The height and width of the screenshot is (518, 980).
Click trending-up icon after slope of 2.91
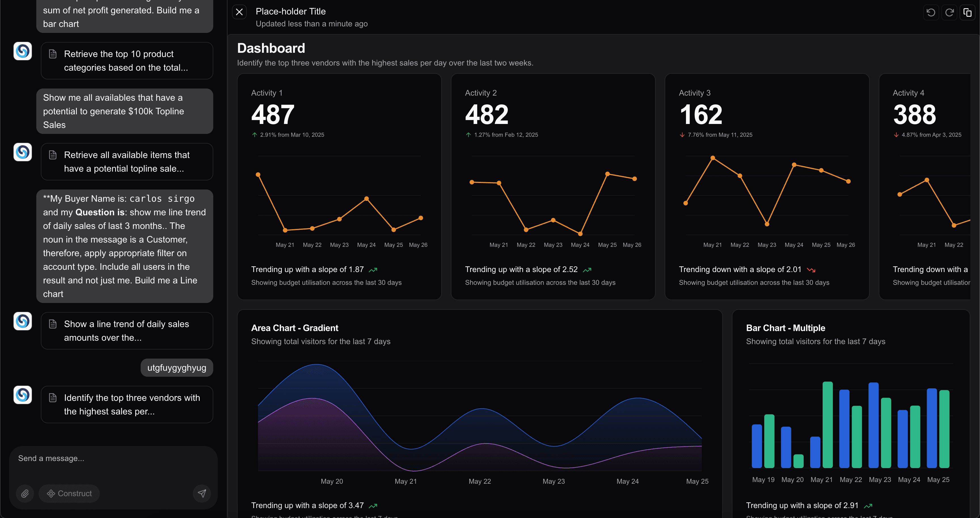click(868, 506)
